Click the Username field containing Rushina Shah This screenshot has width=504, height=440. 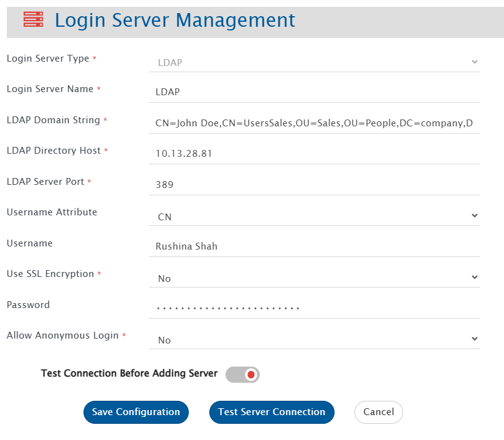click(315, 246)
